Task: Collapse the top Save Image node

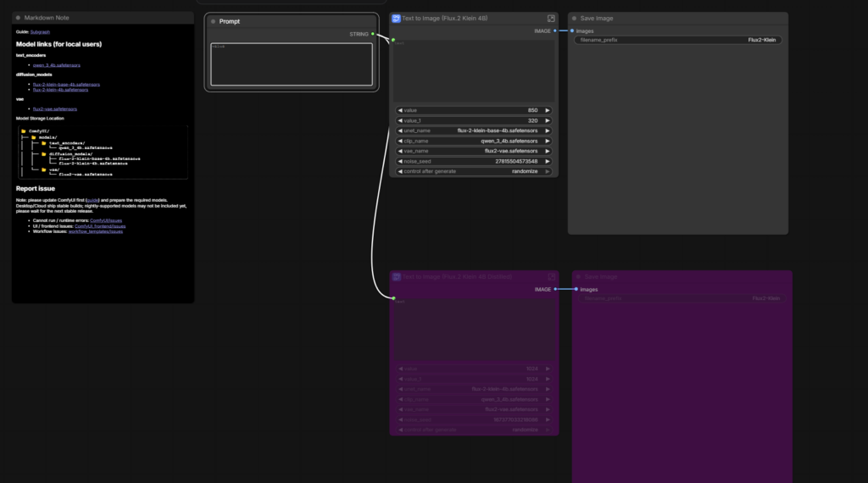Action: 573,18
